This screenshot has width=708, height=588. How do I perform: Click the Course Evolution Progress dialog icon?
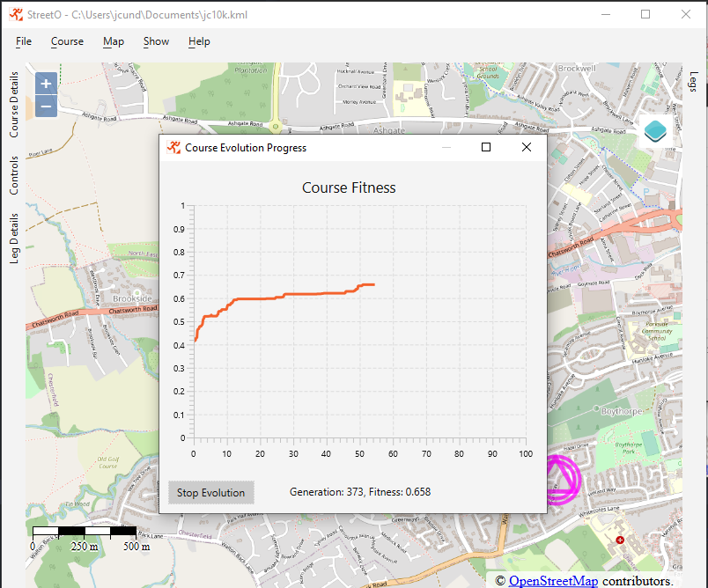pyautogui.click(x=173, y=148)
